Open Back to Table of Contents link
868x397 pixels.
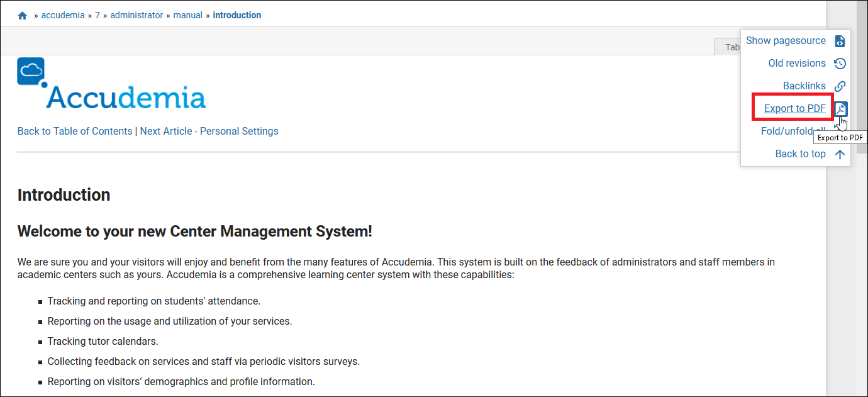[75, 131]
